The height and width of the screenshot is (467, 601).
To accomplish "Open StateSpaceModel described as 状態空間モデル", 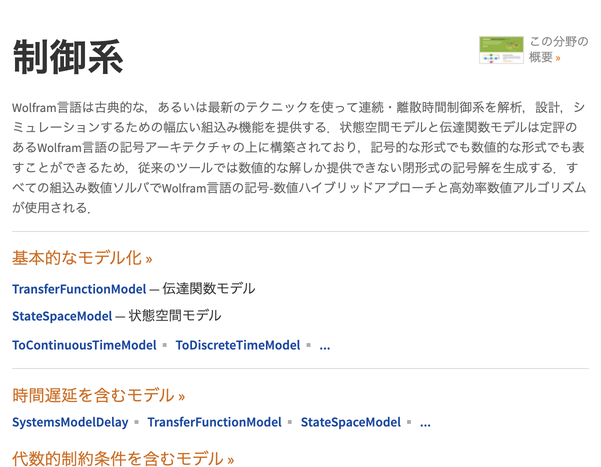I will pos(62,316).
